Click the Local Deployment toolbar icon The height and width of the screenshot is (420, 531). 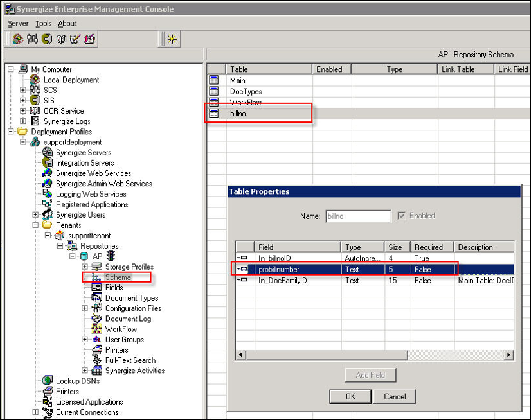pyautogui.click(x=18, y=39)
